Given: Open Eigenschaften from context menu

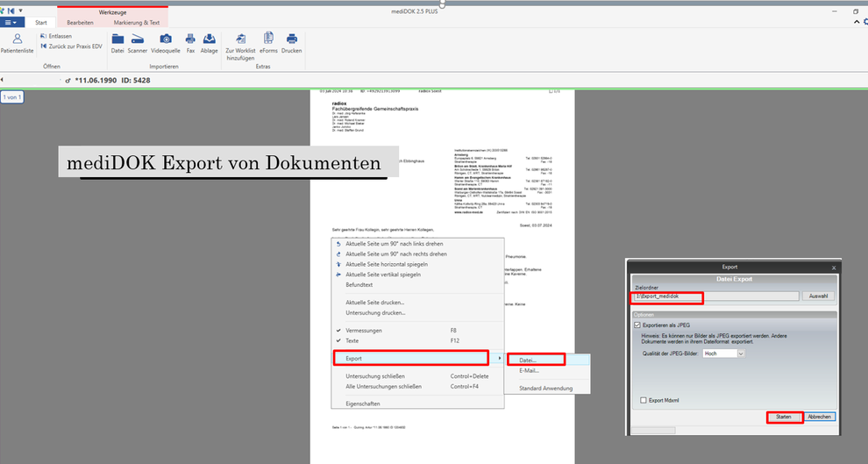Looking at the screenshot, I should (417, 403).
